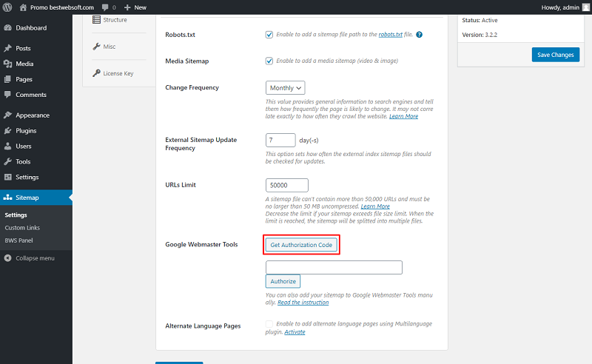This screenshot has height=364, width=592.
Task: Click Collapse menu label
Action: [35, 258]
